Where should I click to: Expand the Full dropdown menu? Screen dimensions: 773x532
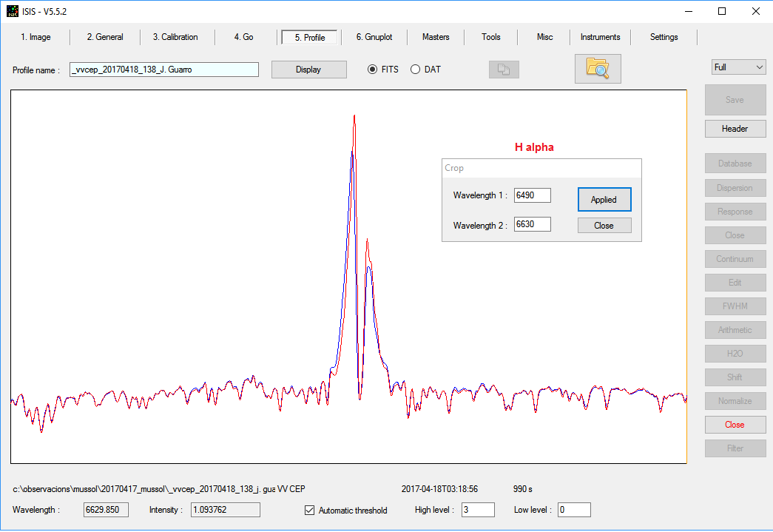pos(738,67)
